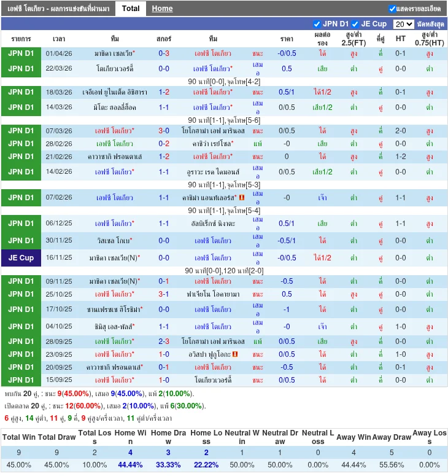This screenshot has width=448, height=476.
Task: Click JPN D1 badge for 06/12/25 match
Action: coord(21,224)
